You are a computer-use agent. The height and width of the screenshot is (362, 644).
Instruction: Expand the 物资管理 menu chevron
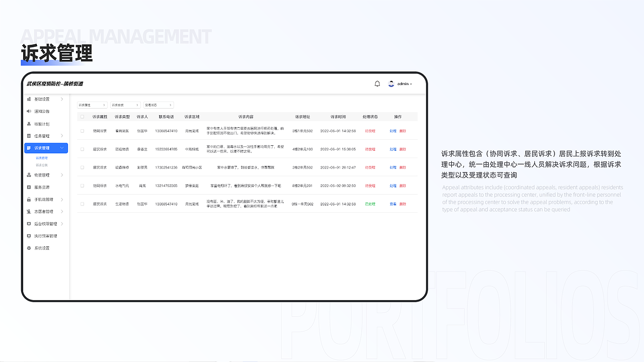pyautogui.click(x=62, y=175)
